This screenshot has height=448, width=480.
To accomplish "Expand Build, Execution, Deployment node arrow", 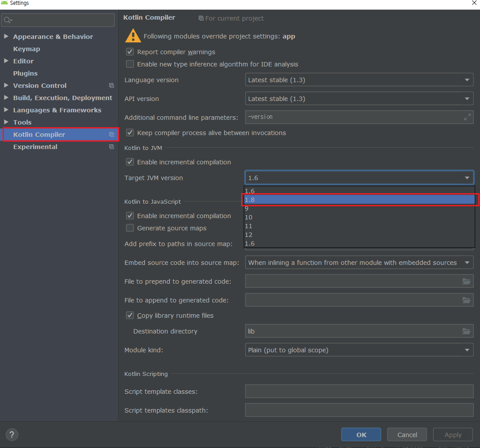I will point(6,97).
